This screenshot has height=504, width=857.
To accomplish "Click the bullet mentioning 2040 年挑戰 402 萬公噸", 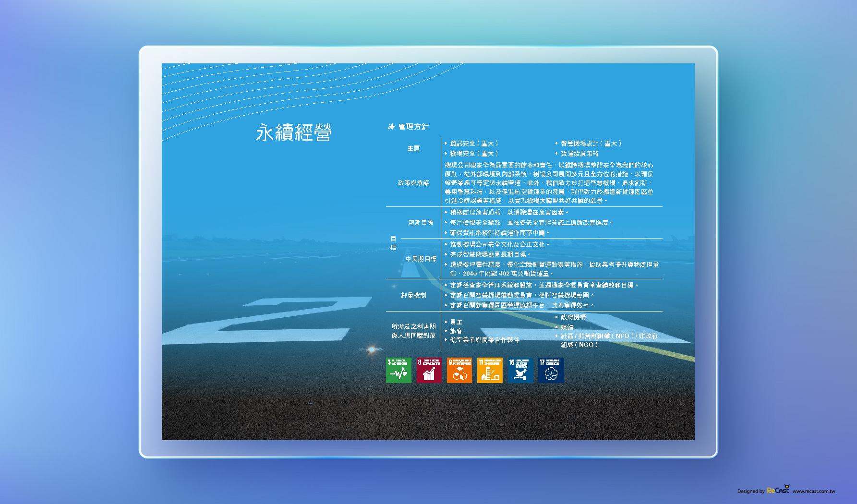I will (x=552, y=269).
